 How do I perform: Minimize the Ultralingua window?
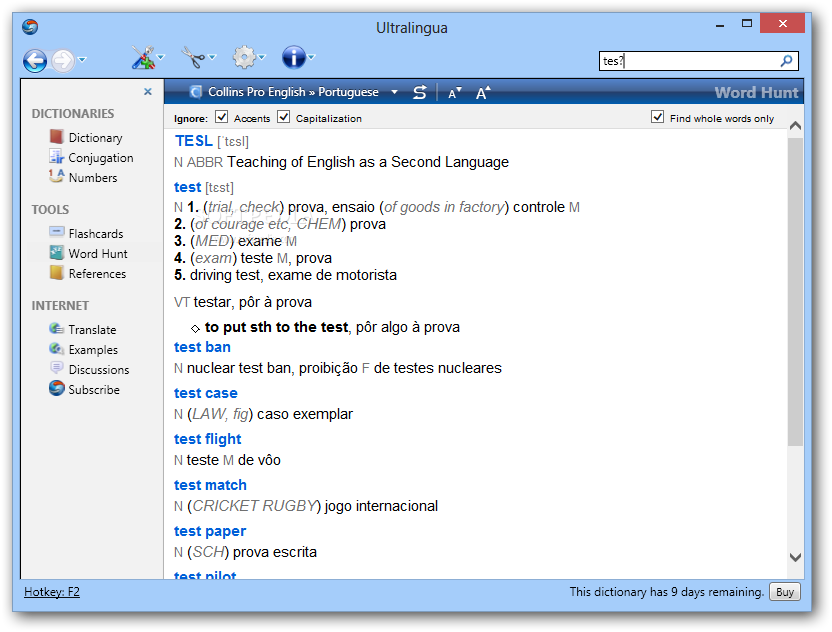point(720,24)
